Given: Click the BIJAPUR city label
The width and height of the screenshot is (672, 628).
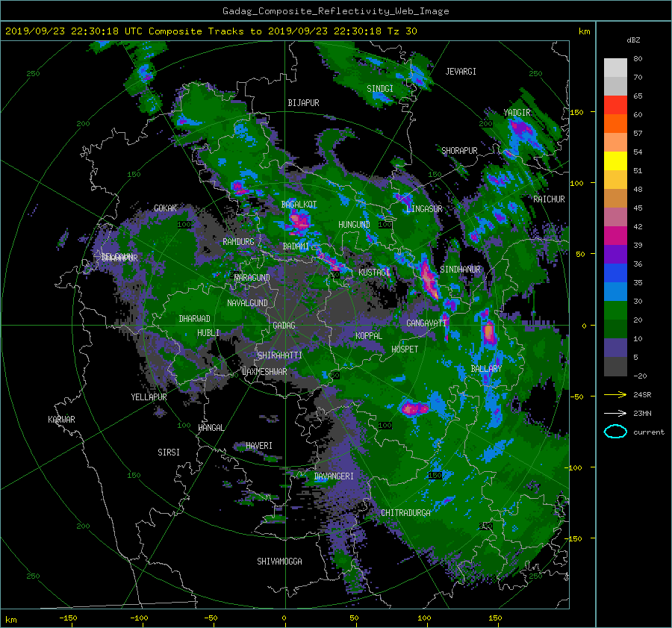Looking at the screenshot, I should click(303, 103).
